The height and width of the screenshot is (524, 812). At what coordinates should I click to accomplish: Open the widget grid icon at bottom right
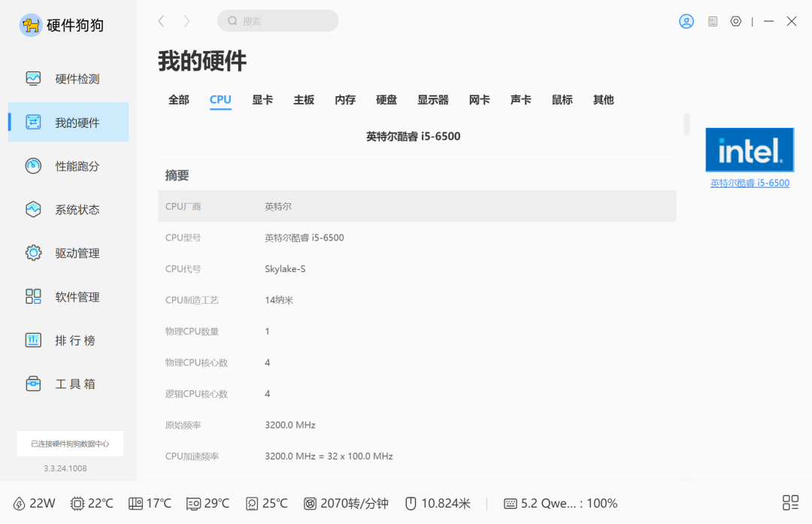(x=790, y=502)
